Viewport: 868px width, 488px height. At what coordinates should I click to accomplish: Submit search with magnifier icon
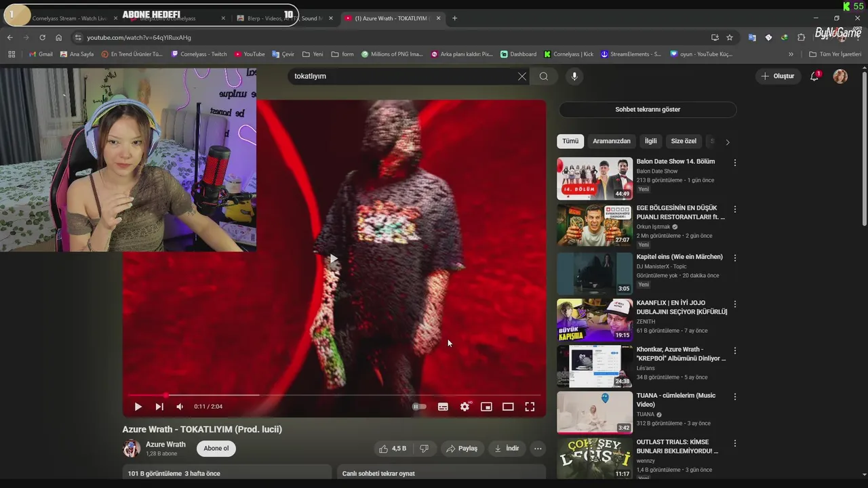(543, 77)
